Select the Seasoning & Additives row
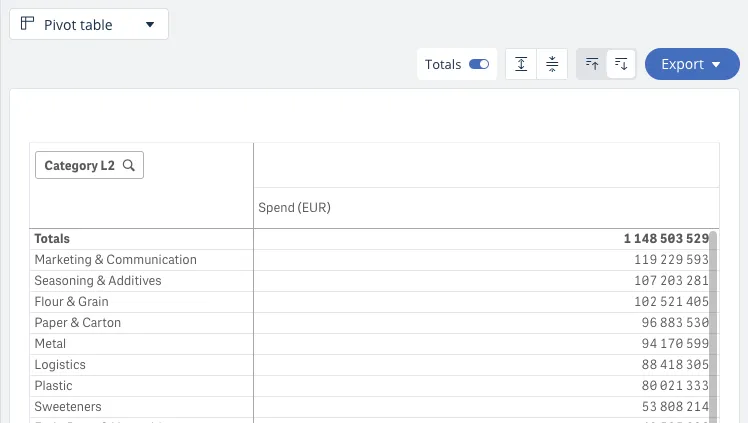 click(98, 281)
